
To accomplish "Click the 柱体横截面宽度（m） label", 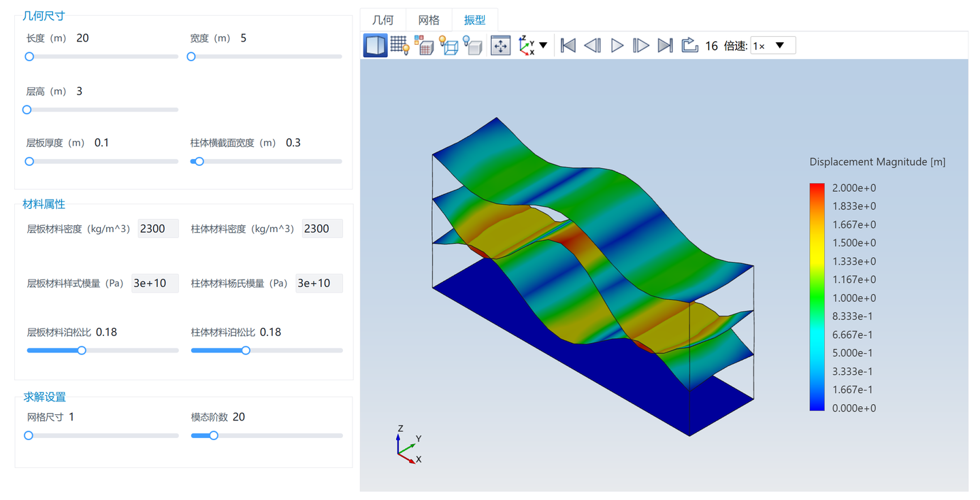I will pos(233,143).
